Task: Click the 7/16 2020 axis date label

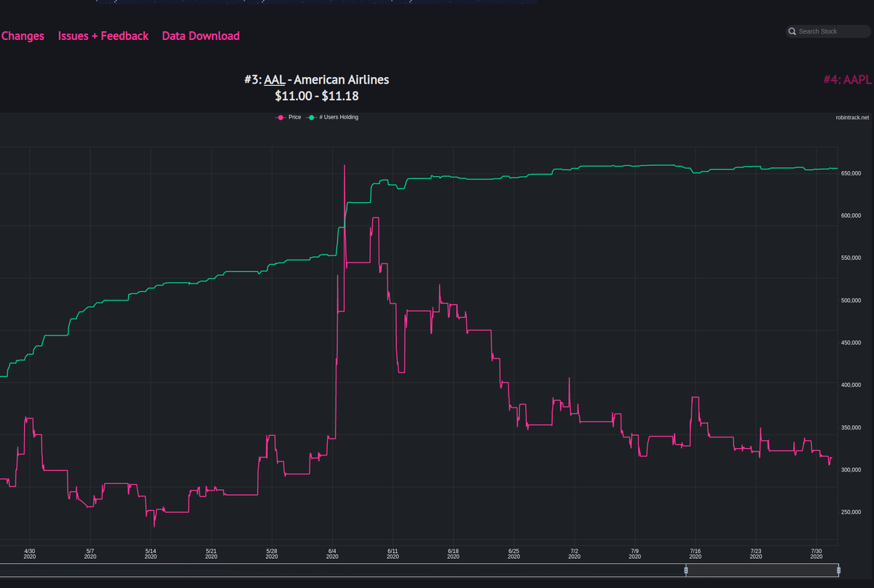Action: pos(696,553)
